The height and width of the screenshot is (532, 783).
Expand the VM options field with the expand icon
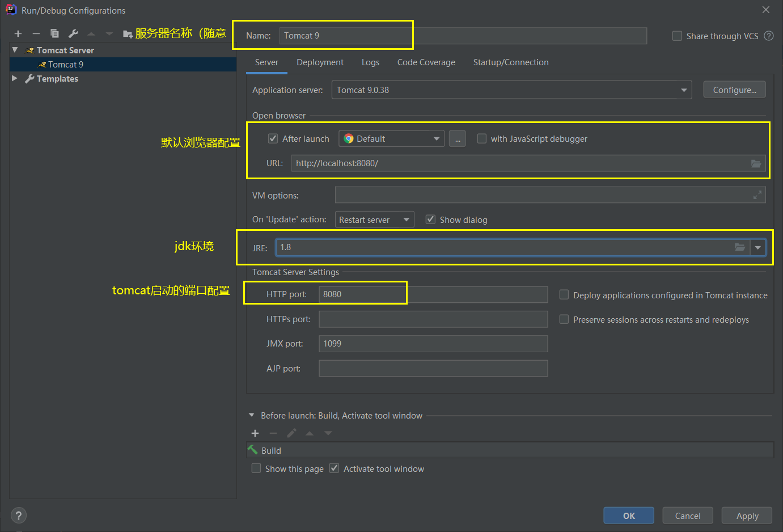757,195
